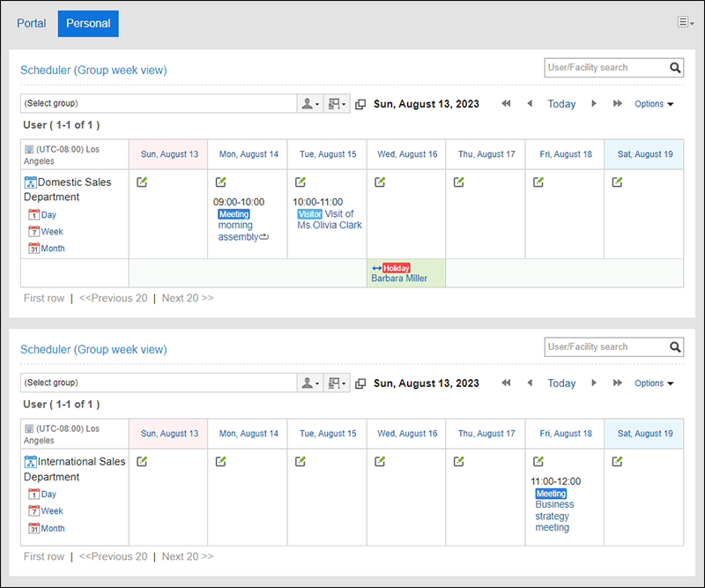Open the user selection dropdown in International Sales scheduler

click(310, 383)
